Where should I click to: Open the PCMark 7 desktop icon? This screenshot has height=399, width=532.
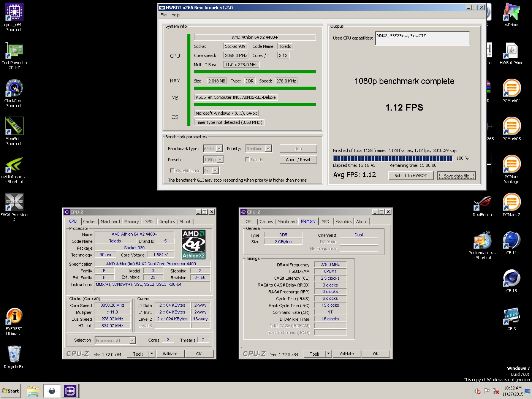pyautogui.click(x=511, y=204)
